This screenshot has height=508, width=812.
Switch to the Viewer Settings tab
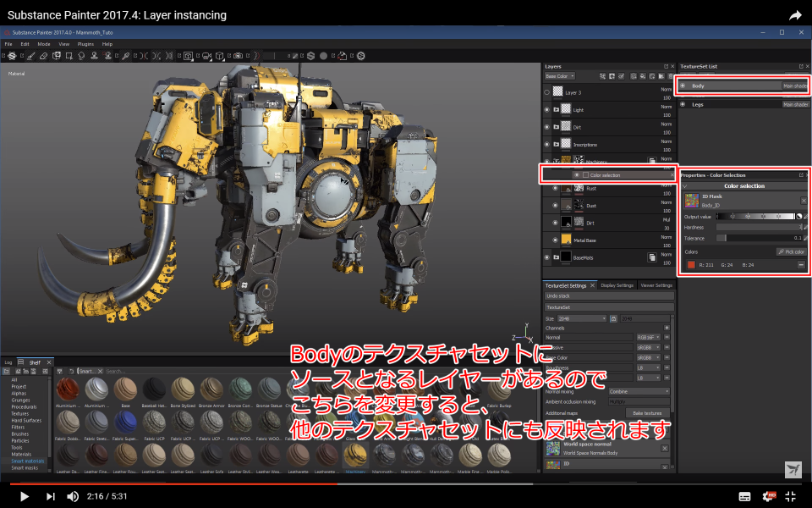656,285
